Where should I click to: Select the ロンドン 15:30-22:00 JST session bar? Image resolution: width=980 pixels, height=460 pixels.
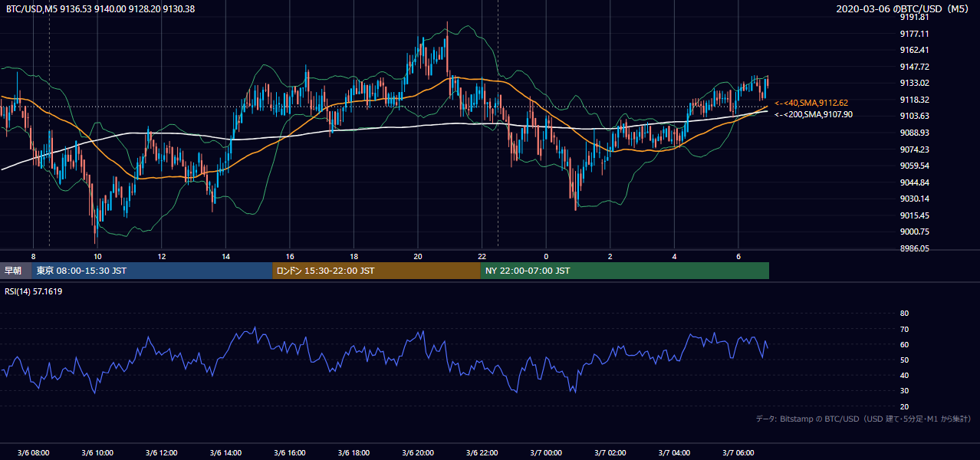[376, 271]
